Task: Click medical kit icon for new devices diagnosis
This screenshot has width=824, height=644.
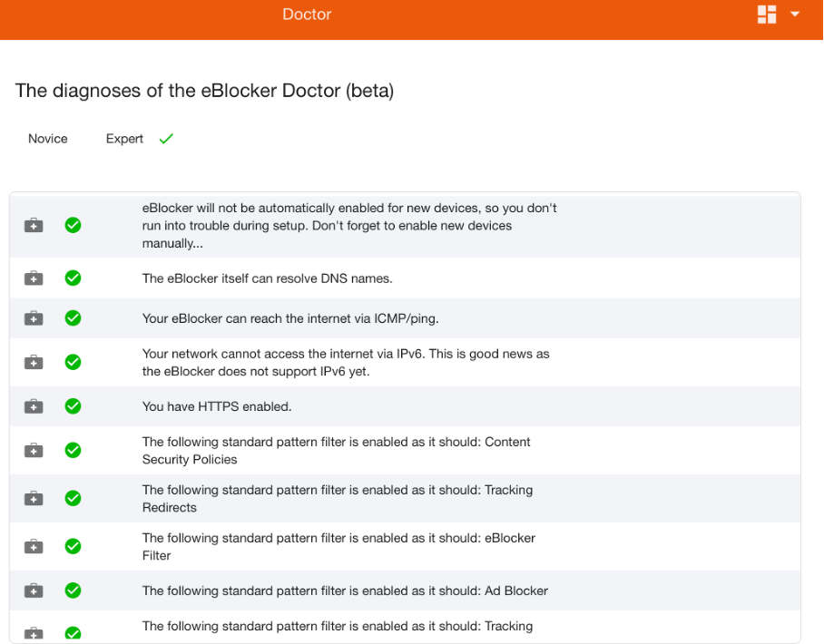Action: click(34, 225)
